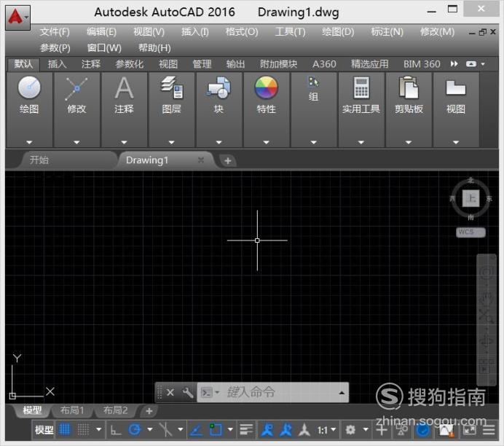Open the Annotate (注释) text panel icon

click(124, 87)
